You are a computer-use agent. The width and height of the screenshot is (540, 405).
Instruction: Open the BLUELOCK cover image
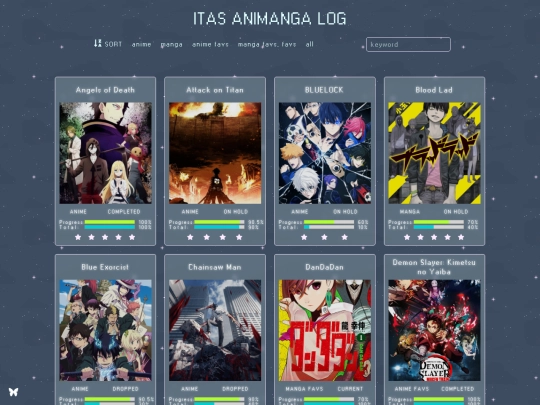click(325, 153)
